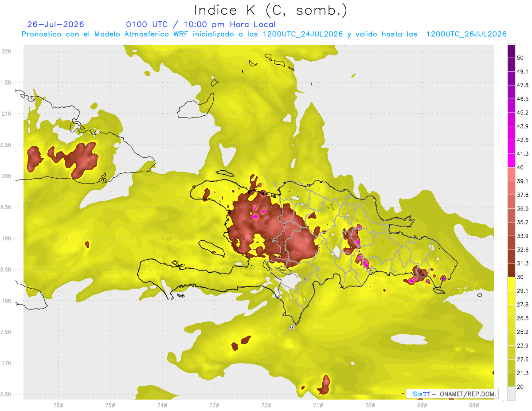
Task: Click the "17N" latitude axis label
Action: click(x=7, y=363)
